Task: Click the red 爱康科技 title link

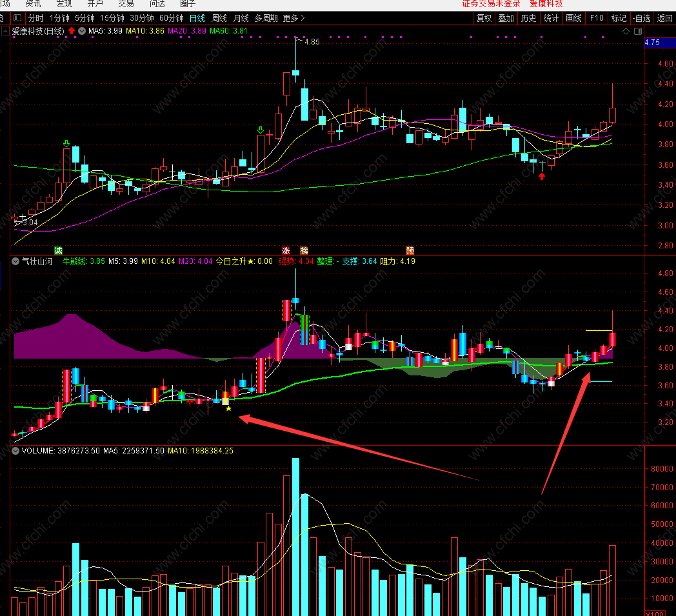Action: 546,4
